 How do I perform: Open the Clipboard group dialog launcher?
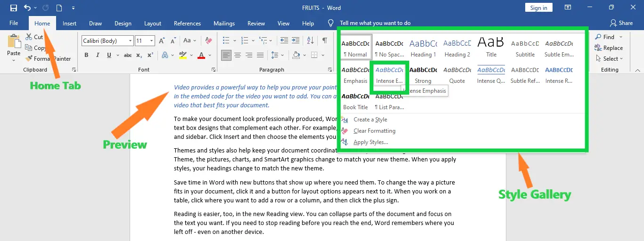click(74, 70)
